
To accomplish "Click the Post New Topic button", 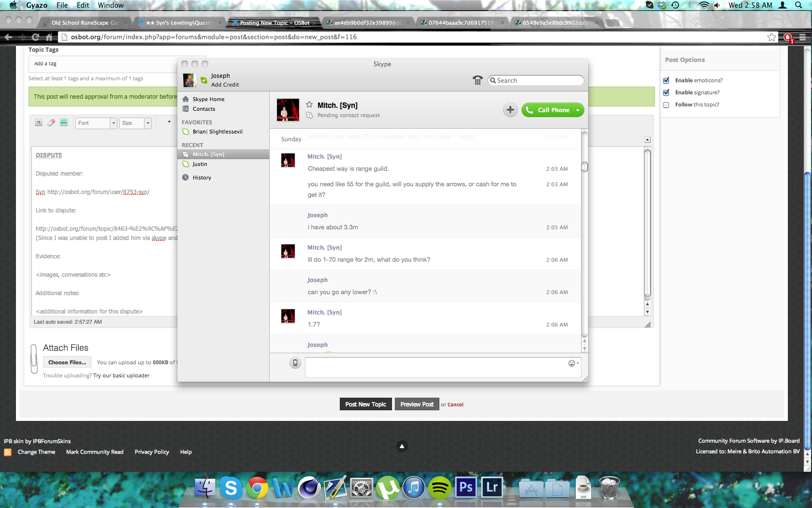I will pyautogui.click(x=366, y=404).
